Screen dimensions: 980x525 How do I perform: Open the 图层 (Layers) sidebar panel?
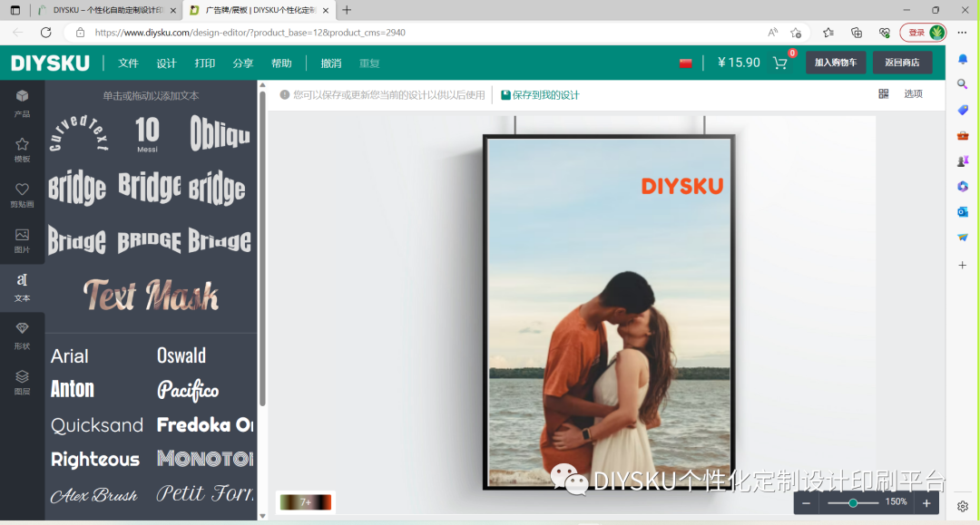coord(22,382)
